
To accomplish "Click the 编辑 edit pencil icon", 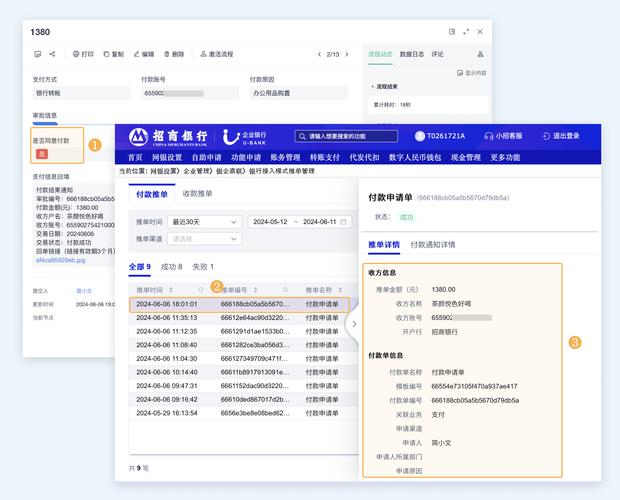I will [x=136, y=54].
